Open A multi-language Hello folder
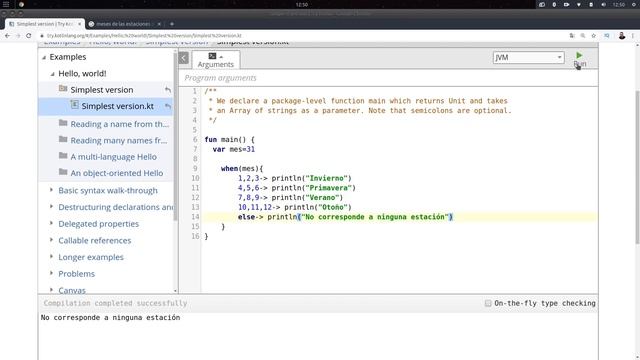Image resolution: width=640 pixels, height=360 pixels. 113,157
